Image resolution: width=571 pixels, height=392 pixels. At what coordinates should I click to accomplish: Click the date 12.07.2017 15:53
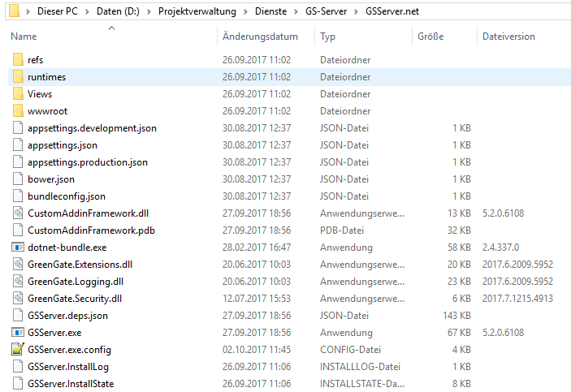[x=257, y=299]
